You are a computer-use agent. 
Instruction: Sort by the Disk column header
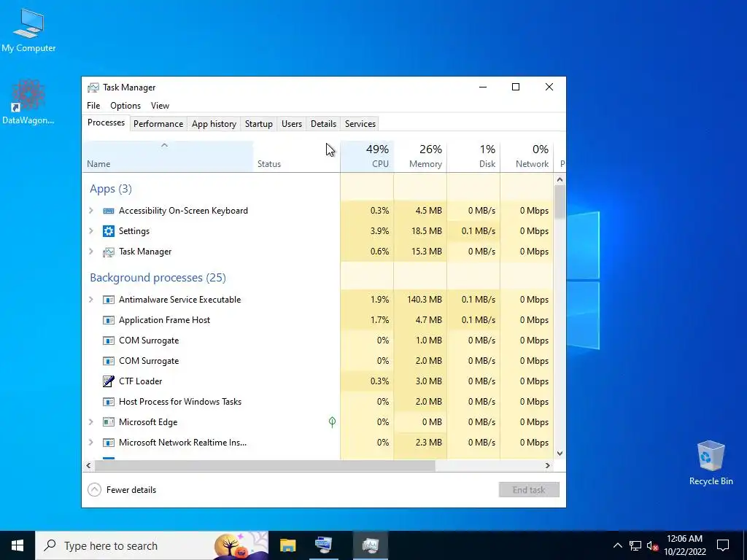(473, 157)
